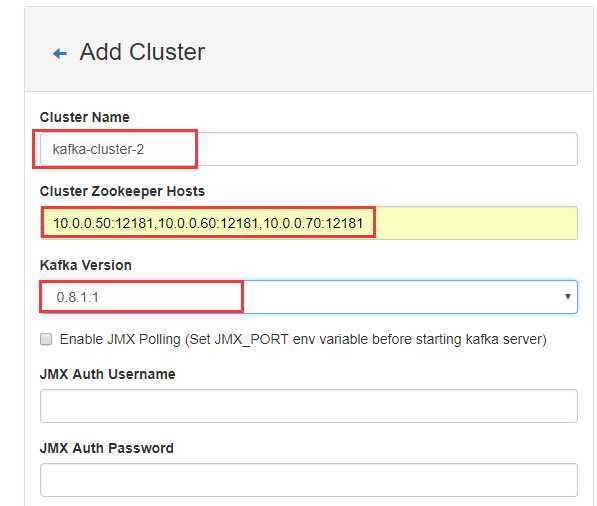Click the JMX Auth Username field

(309, 406)
